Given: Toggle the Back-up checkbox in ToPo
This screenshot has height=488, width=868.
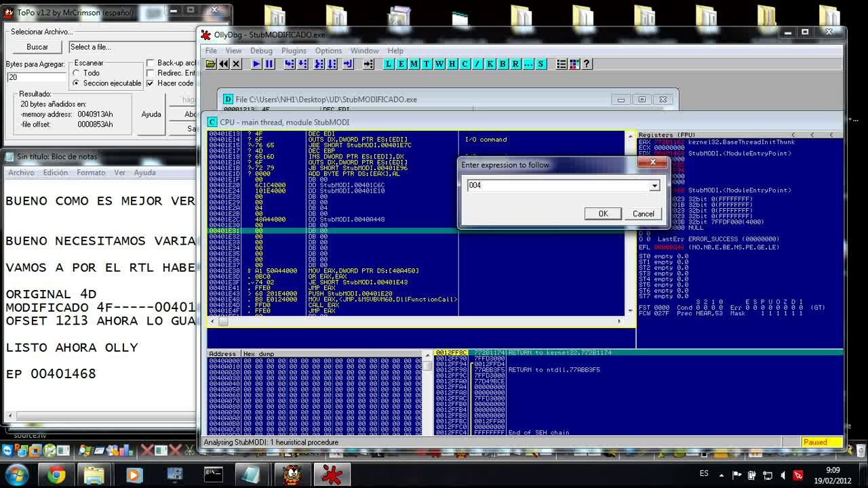Looking at the screenshot, I should 151,63.
